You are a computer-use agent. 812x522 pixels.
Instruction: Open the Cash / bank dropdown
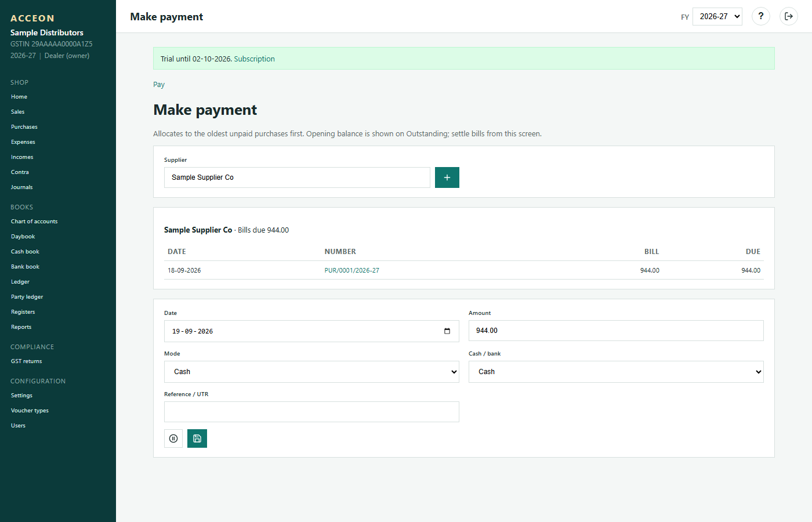(616, 372)
